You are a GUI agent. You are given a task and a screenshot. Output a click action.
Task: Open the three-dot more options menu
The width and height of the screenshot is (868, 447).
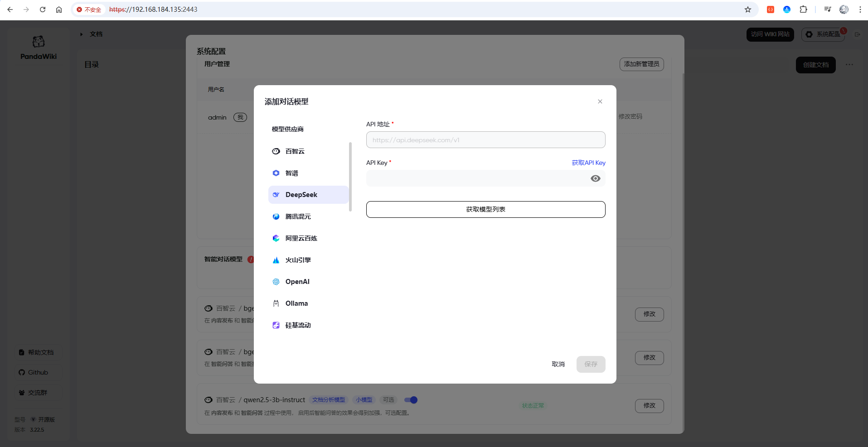pyautogui.click(x=849, y=65)
